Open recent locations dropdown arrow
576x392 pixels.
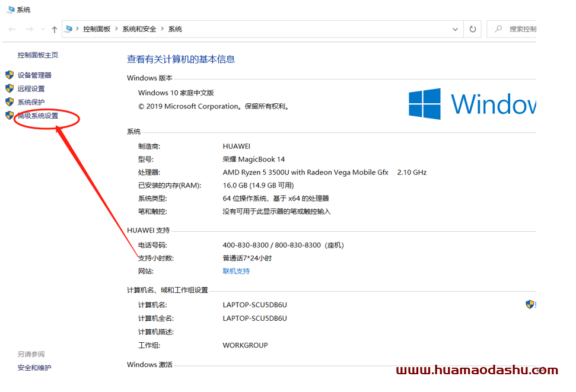43,30
